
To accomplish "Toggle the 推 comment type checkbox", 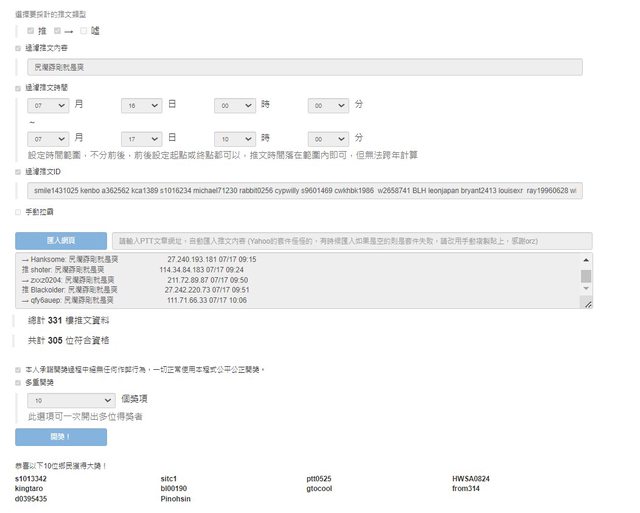I will click(30, 31).
